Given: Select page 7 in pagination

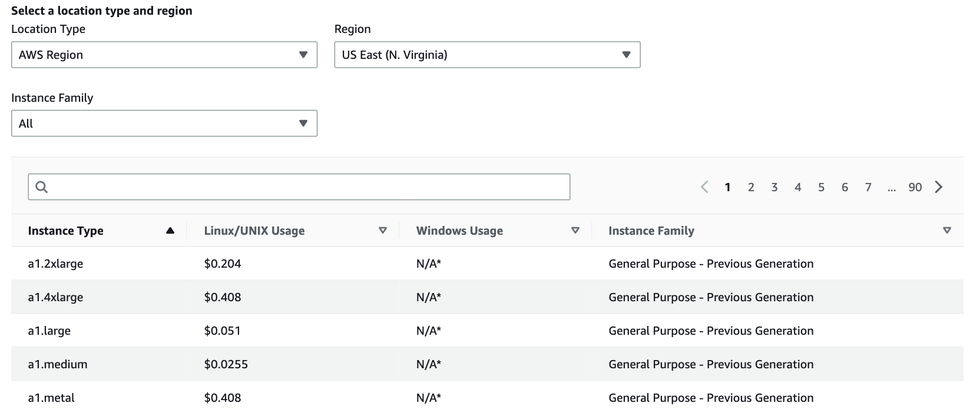Looking at the screenshot, I should (868, 187).
